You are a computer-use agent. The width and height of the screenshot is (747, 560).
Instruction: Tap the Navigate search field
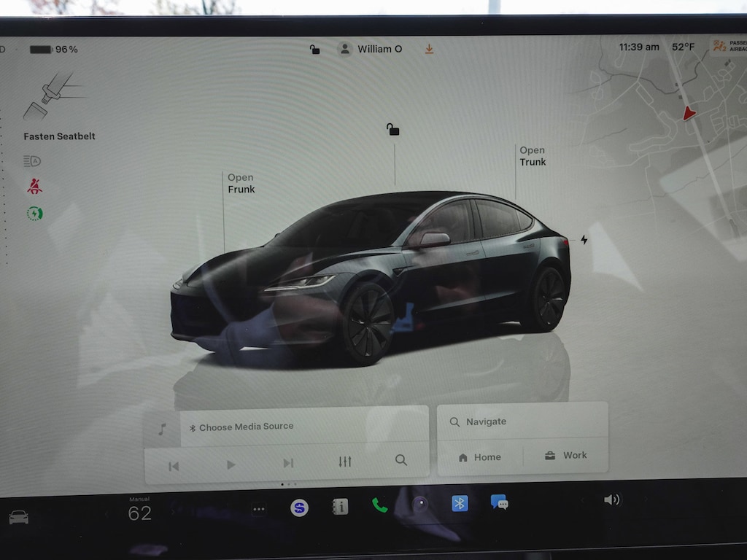[522, 421]
